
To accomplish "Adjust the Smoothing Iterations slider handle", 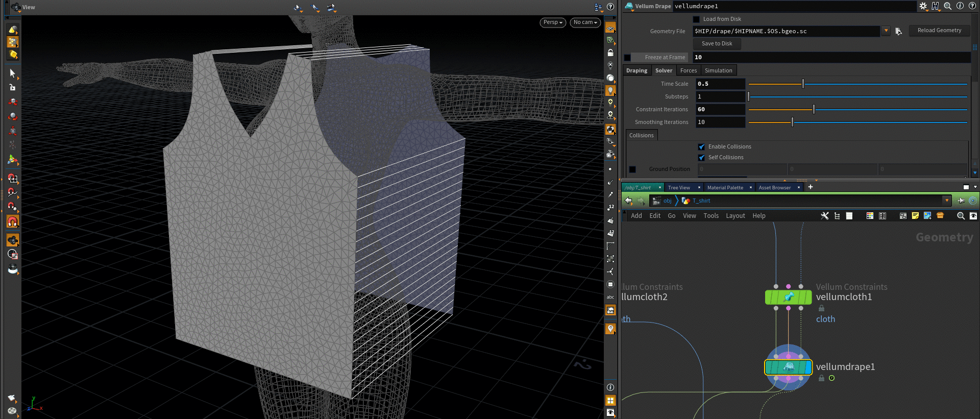I will pos(792,122).
